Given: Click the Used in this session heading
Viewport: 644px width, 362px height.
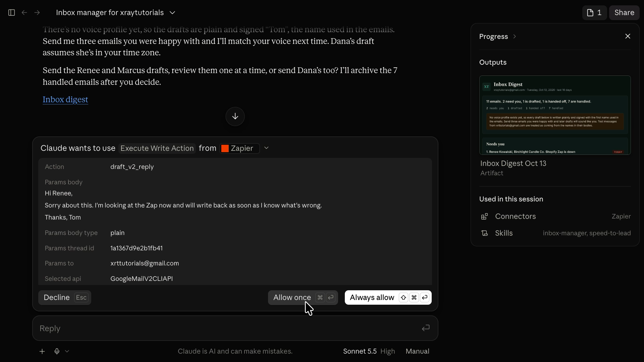Looking at the screenshot, I should (511, 199).
